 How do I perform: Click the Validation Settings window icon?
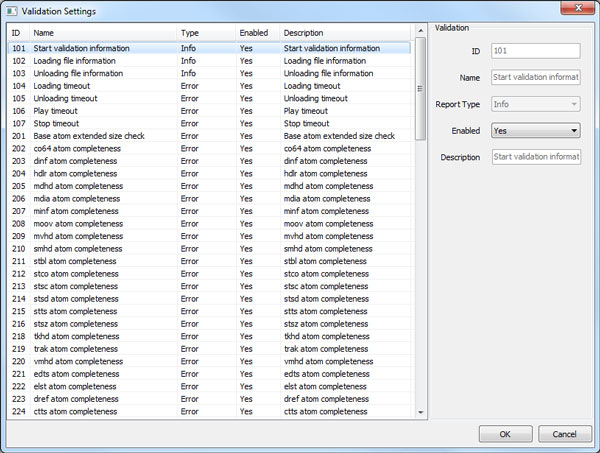point(12,10)
